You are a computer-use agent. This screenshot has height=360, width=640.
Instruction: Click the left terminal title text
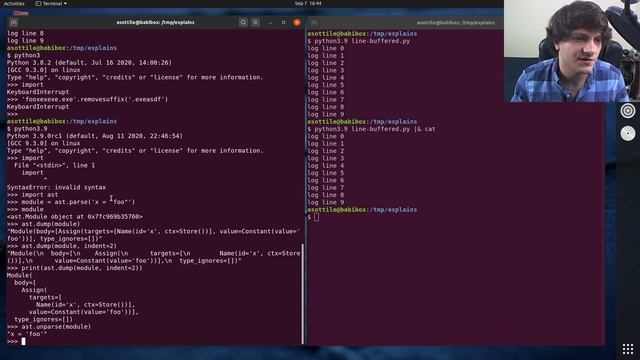[x=155, y=22]
